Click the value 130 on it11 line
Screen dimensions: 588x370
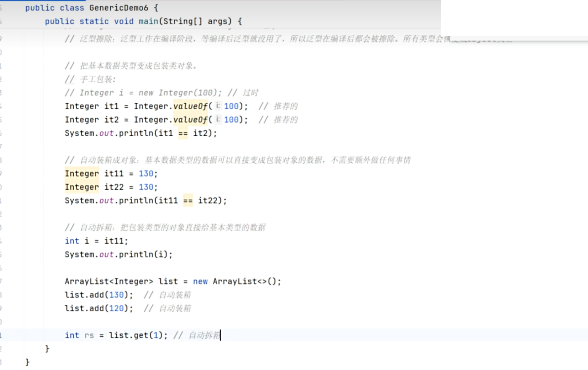[146, 174]
